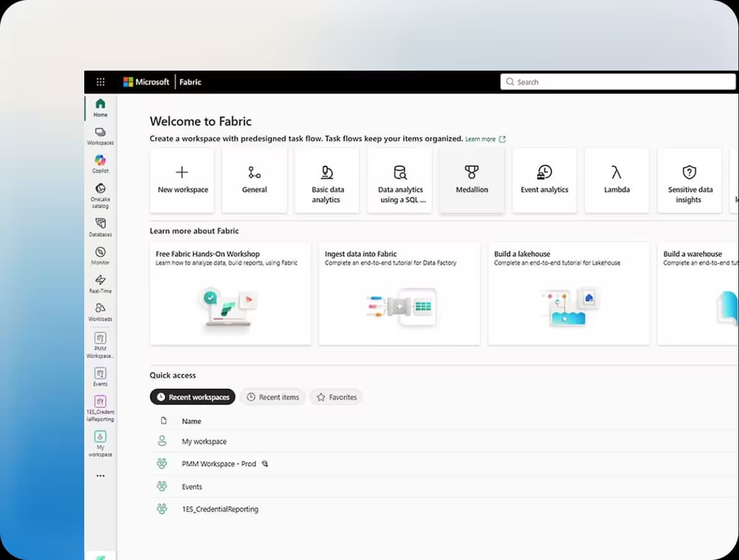This screenshot has width=739, height=560.
Task: Select the Medallion task flow card
Action: pos(472,180)
